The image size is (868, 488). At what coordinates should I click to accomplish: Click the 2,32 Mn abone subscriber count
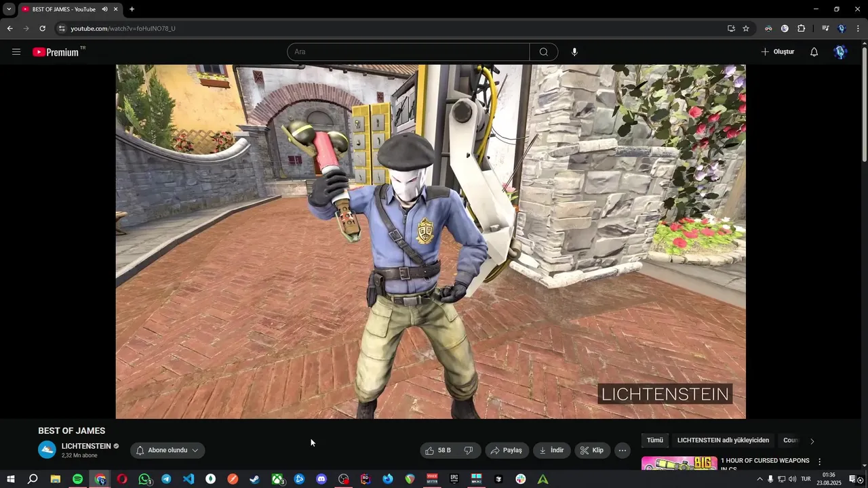79,455
